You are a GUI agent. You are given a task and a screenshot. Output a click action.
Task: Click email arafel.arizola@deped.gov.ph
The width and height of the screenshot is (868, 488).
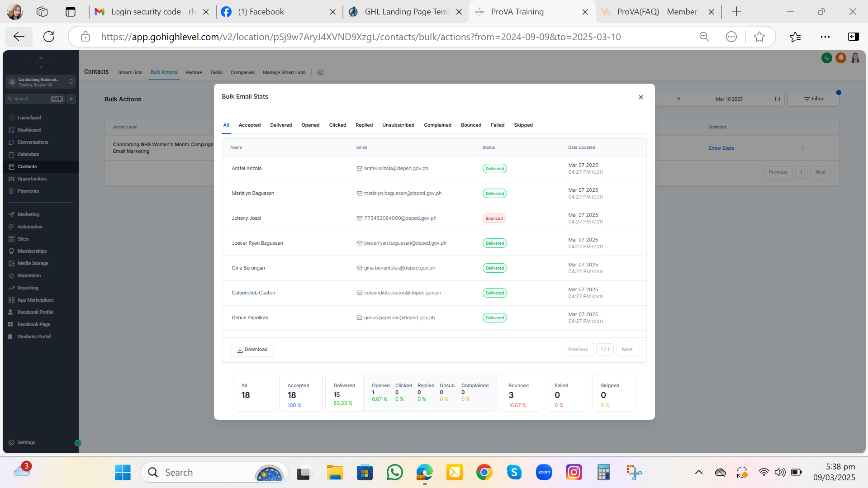point(396,169)
